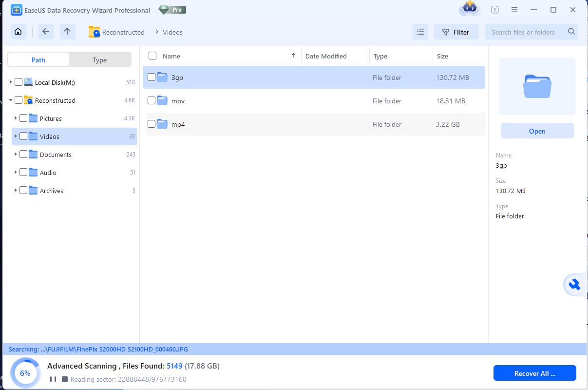Check the 3gp folder checkbox
Viewport: 588px width, 390px height.
(152, 77)
